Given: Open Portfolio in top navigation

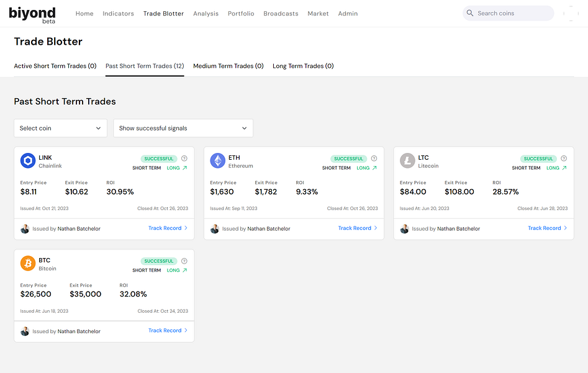Looking at the screenshot, I should (x=241, y=14).
